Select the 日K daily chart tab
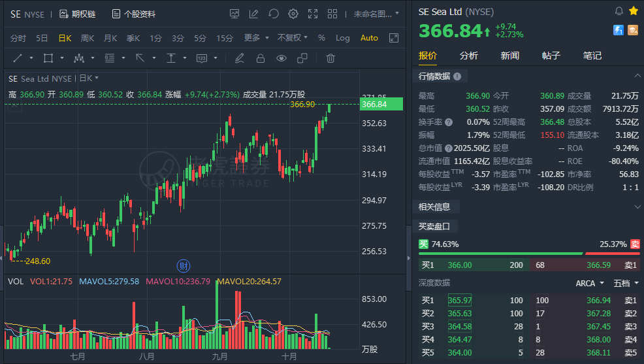 click(65, 38)
